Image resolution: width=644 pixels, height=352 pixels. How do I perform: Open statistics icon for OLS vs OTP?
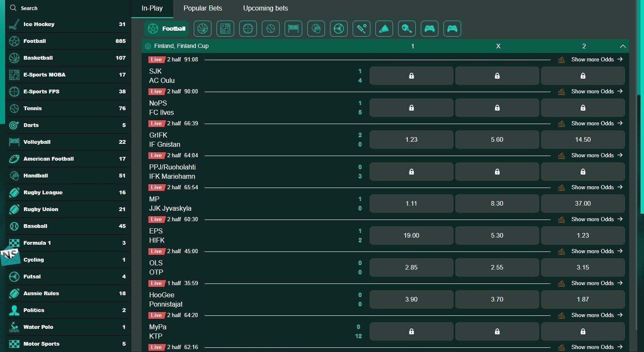(x=561, y=251)
